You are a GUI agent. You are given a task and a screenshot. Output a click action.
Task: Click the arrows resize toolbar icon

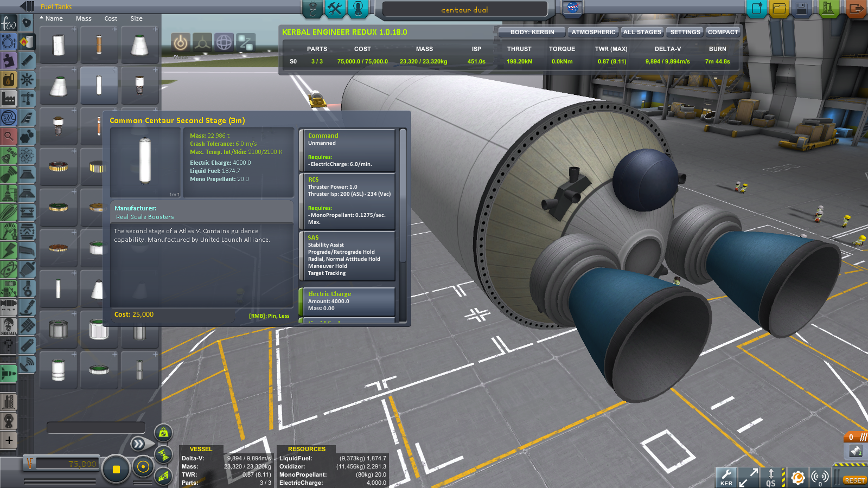click(x=749, y=477)
